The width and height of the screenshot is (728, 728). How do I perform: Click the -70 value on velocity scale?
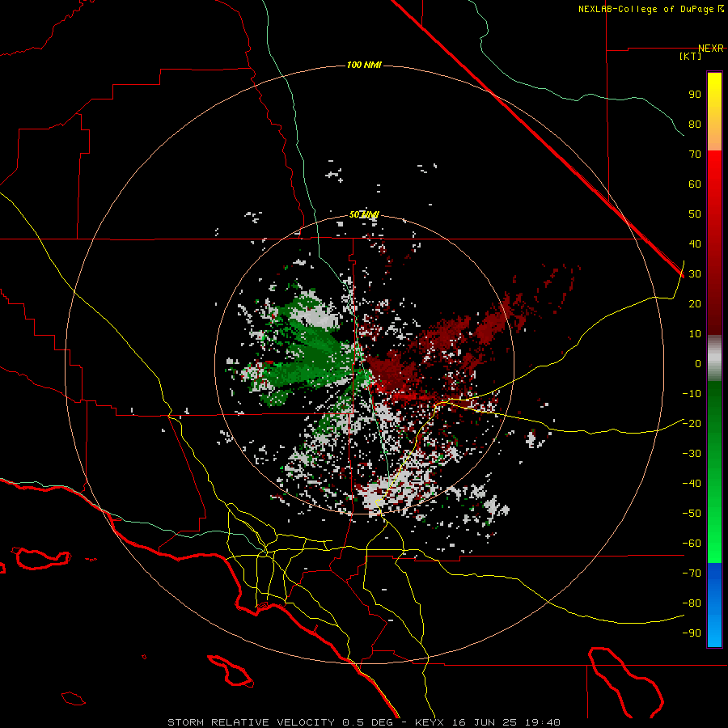(692, 574)
